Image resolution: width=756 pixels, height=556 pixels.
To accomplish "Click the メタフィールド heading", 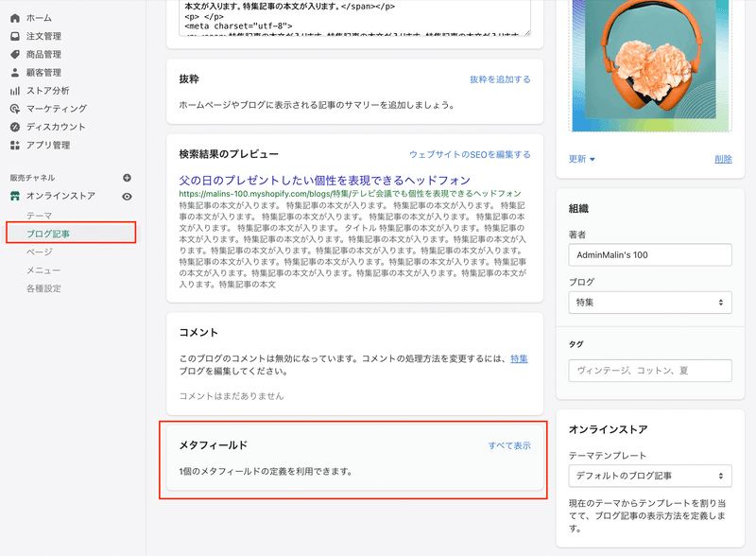I will tap(214, 445).
